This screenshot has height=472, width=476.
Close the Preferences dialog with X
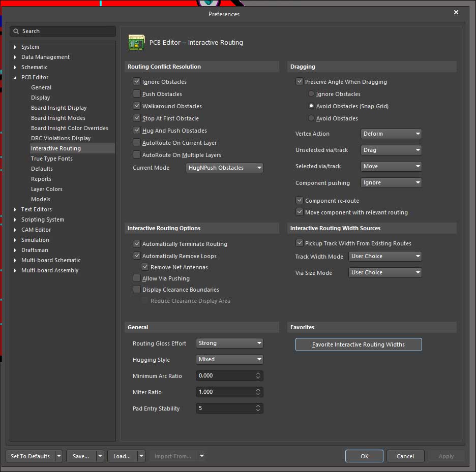(456, 13)
